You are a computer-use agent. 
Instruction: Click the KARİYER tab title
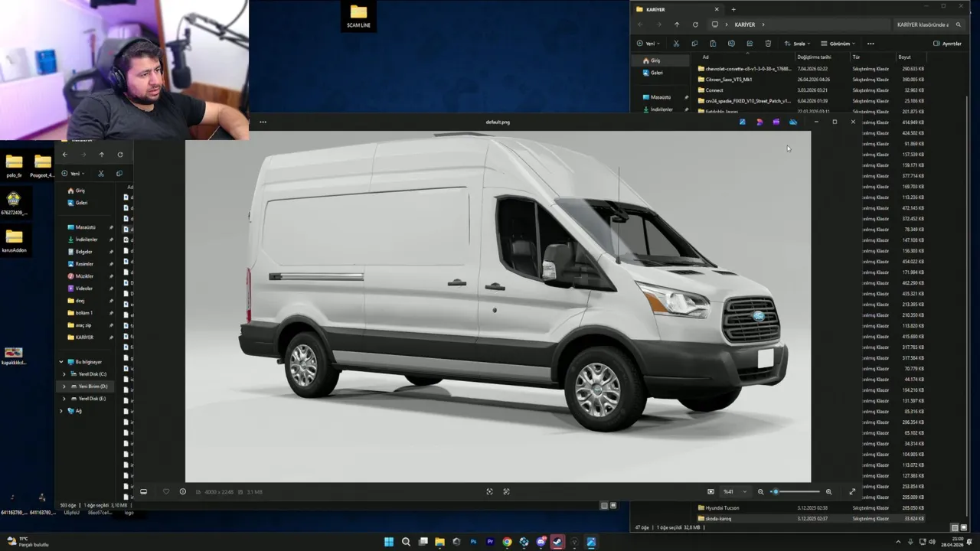click(x=655, y=9)
